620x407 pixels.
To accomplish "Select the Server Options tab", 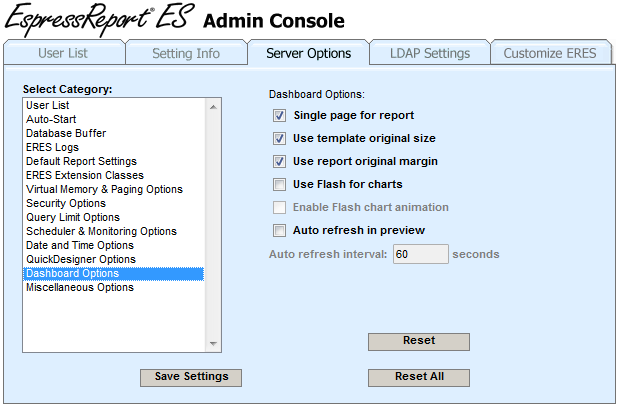I will pyautogui.click(x=308, y=53).
